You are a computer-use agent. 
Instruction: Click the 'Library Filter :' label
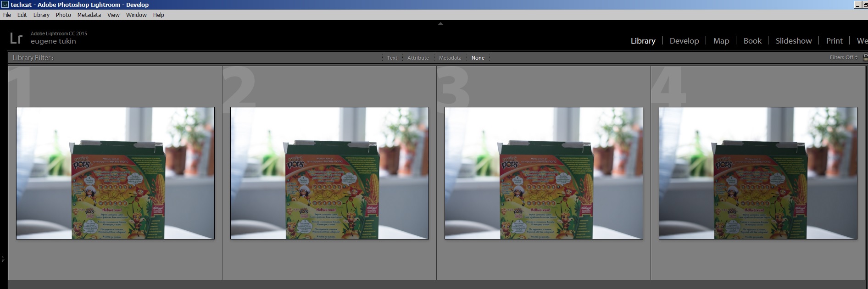(x=33, y=58)
